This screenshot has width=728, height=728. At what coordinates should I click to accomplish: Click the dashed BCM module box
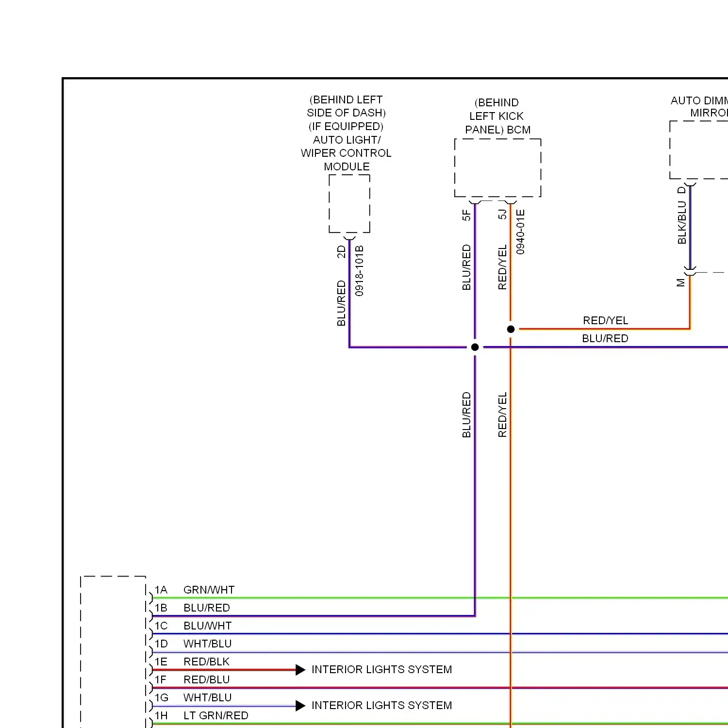point(498,168)
